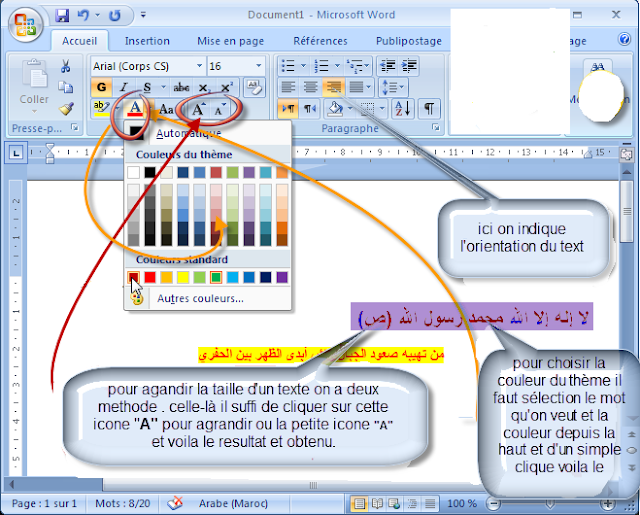Toggle italic formatting
Screen dimensions: 640x515
(x=123, y=87)
